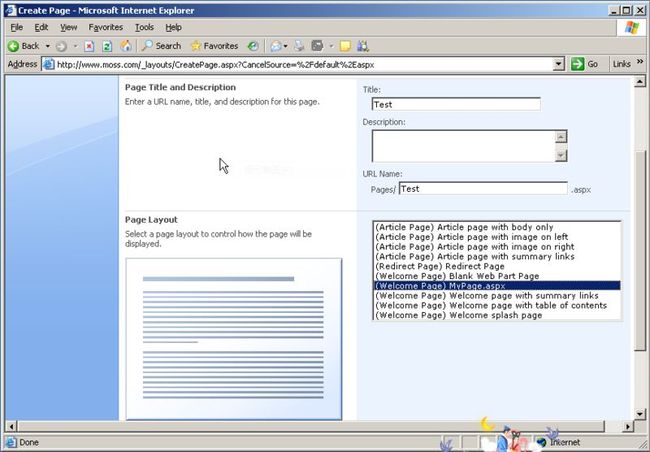Open the Favorites menu
The height and width of the screenshot is (452, 650).
click(106, 27)
